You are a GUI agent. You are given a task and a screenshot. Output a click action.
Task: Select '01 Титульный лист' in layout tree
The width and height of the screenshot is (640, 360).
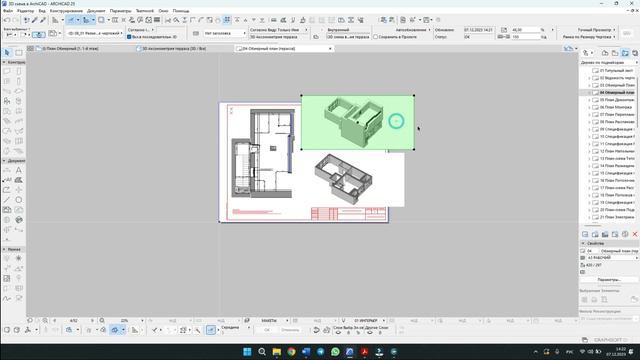(616, 71)
